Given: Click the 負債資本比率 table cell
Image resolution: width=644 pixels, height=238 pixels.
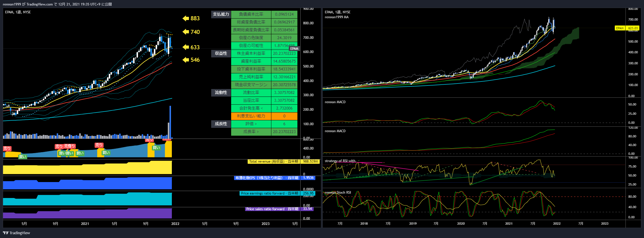Looking at the screenshot, I should tap(251, 14).
